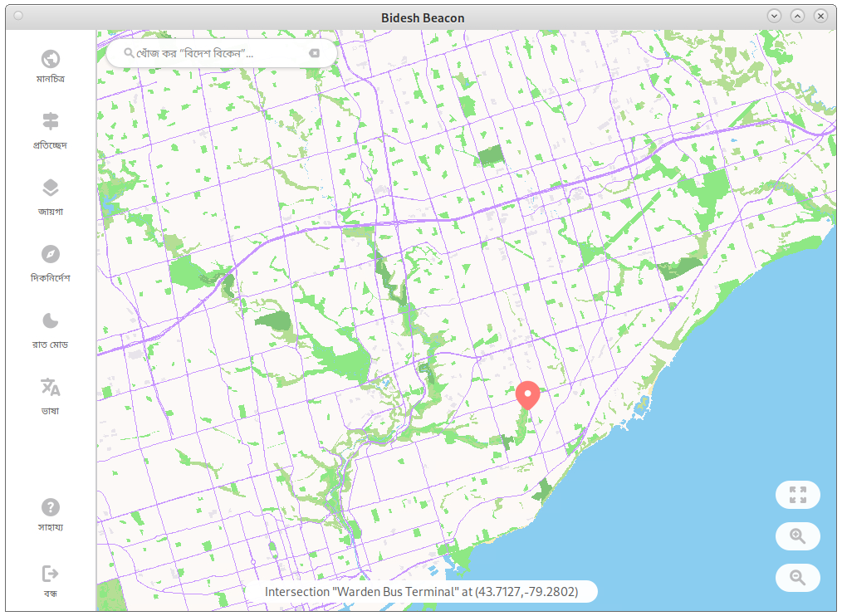Image resolution: width=842 pixels, height=616 pixels.
Task: Minimize the Bidesh Beacon window
Action: tap(774, 16)
